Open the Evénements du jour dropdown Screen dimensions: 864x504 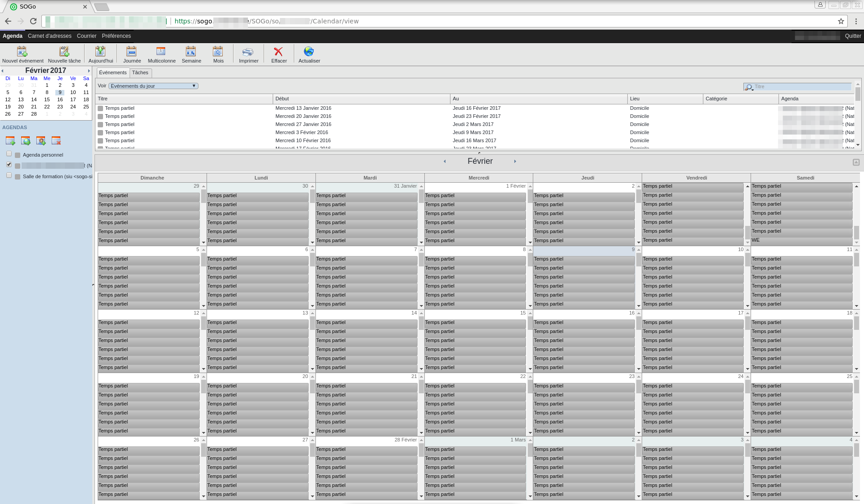pyautogui.click(x=153, y=86)
